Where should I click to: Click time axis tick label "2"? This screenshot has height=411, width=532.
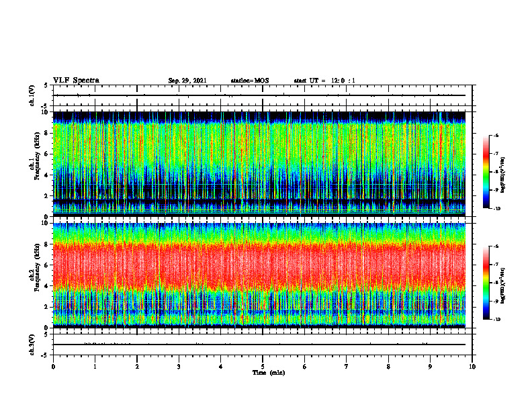pyautogui.click(x=137, y=367)
